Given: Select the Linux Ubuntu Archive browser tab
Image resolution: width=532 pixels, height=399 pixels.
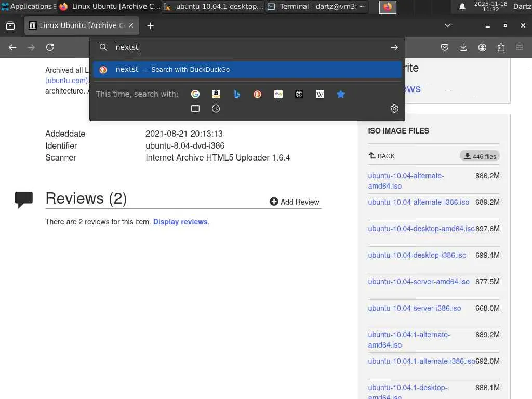Looking at the screenshot, I should (x=82, y=25).
